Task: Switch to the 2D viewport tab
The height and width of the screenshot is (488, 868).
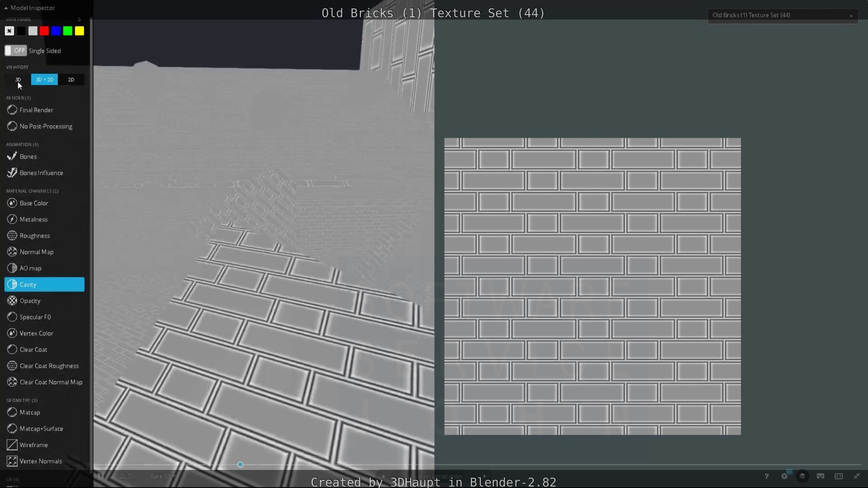Action: pos(71,80)
